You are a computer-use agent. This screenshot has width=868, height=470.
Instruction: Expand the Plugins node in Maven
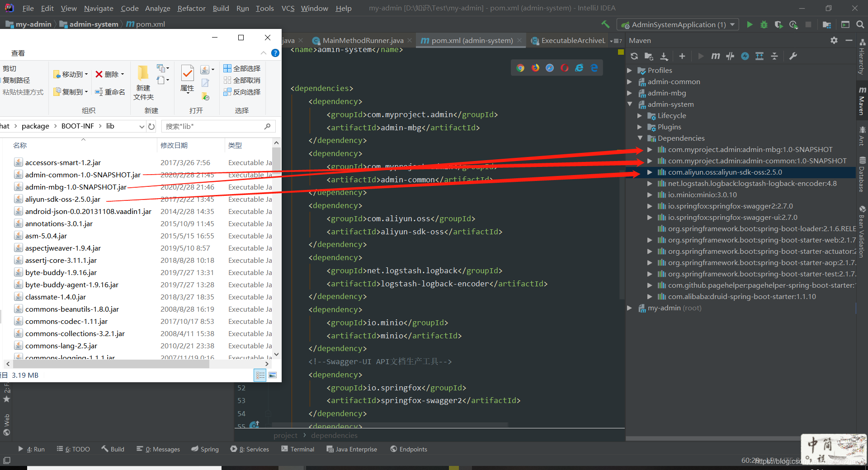(x=640, y=127)
